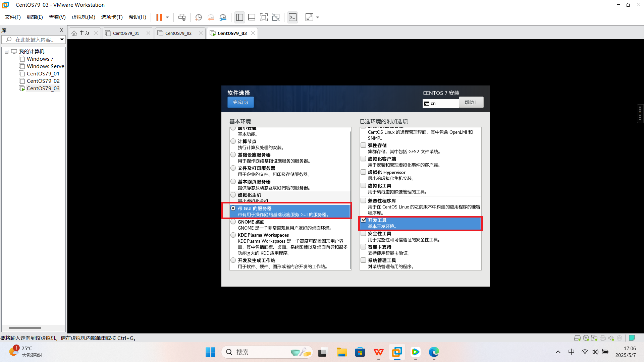This screenshot has width=644, height=362.
Task: Take a snapshot with the clock-plus icon
Action: click(199, 17)
